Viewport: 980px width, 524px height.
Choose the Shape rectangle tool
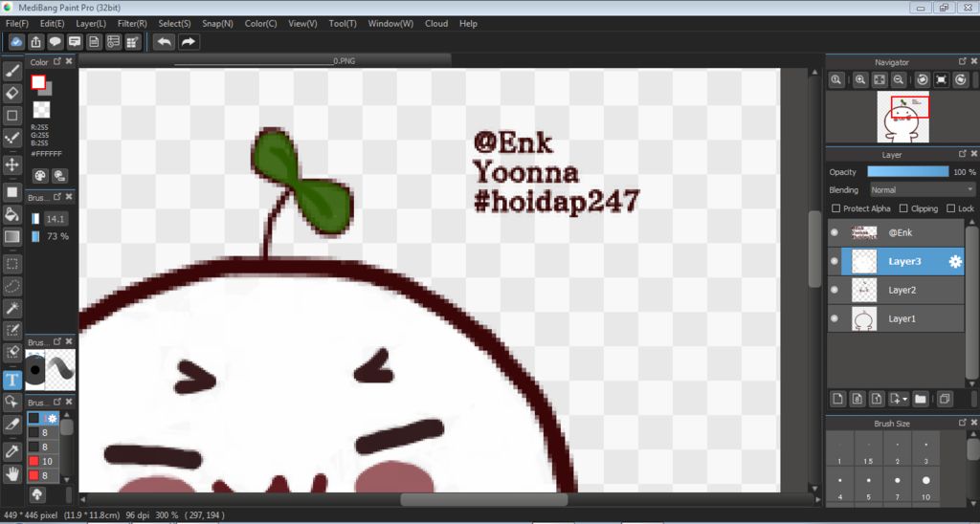pyautogui.click(x=11, y=116)
